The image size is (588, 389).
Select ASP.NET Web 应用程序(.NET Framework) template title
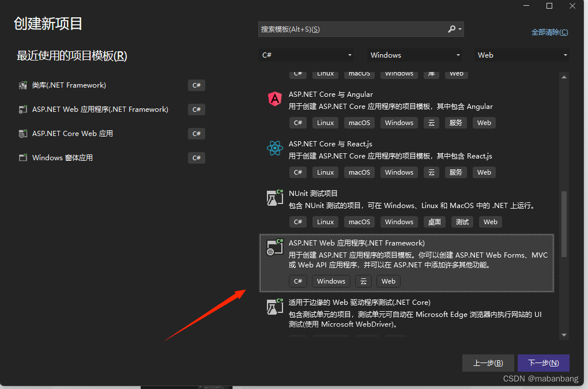click(x=357, y=243)
